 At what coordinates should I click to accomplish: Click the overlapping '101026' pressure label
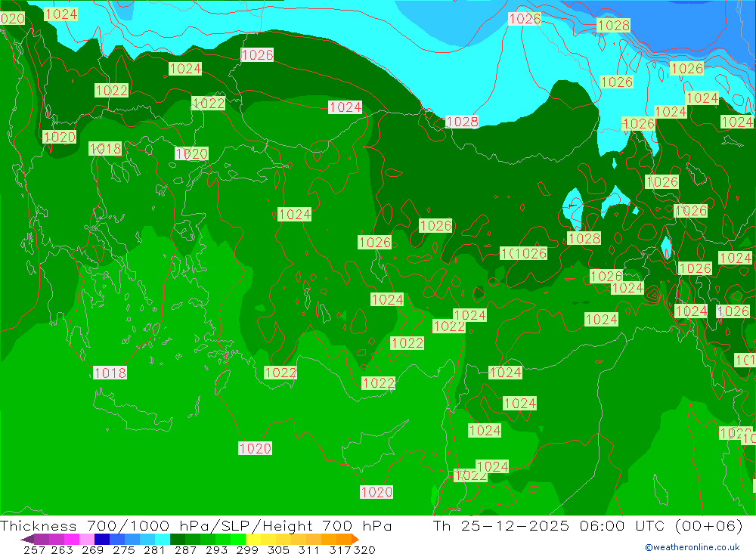pos(523,254)
